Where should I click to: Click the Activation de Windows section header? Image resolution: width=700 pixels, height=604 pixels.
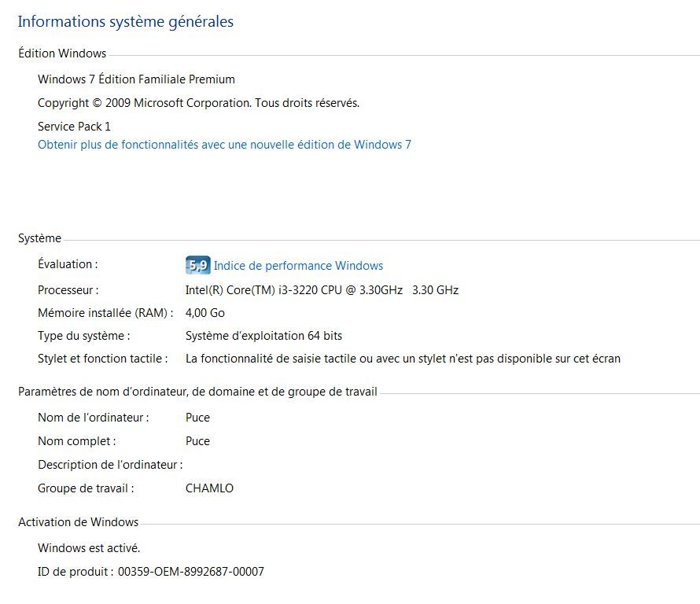coord(78,522)
